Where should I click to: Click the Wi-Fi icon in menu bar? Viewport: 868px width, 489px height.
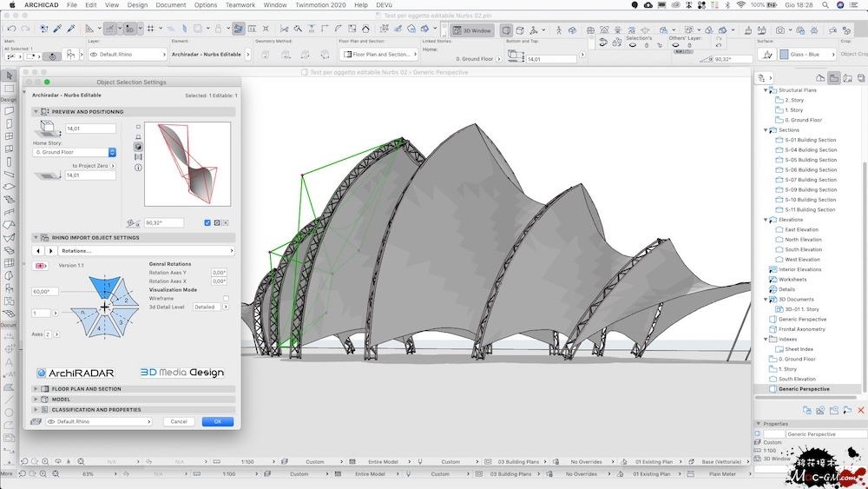740,5
